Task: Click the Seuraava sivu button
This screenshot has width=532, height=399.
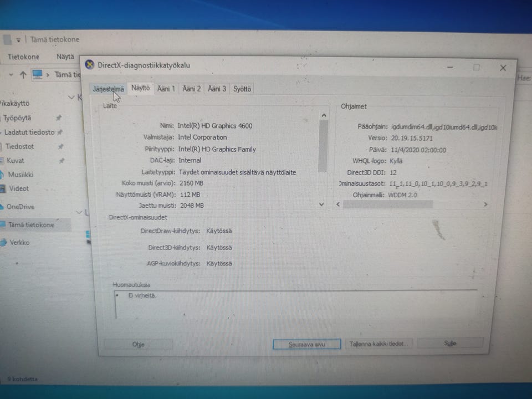Action: tap(306, 344)
